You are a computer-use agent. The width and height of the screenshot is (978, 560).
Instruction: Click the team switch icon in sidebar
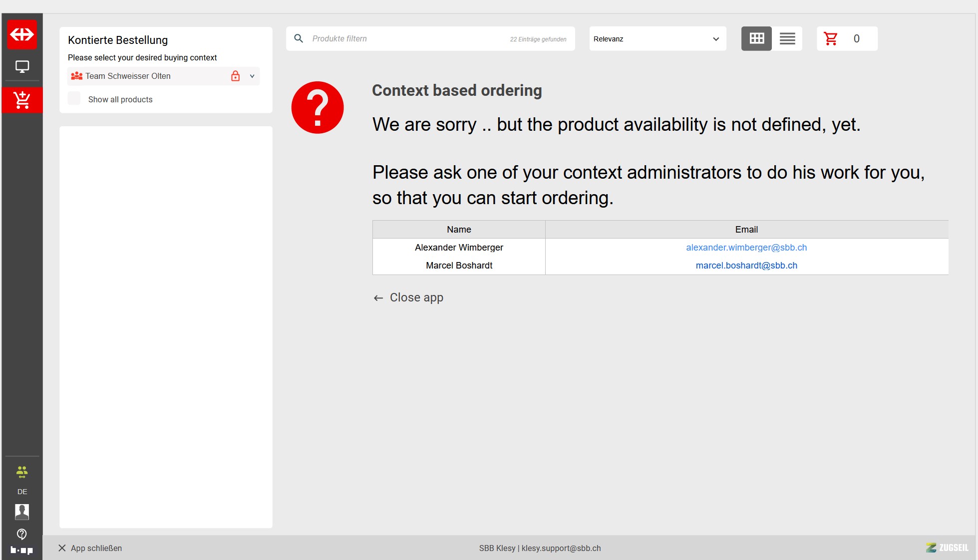[x=22, y=472]
